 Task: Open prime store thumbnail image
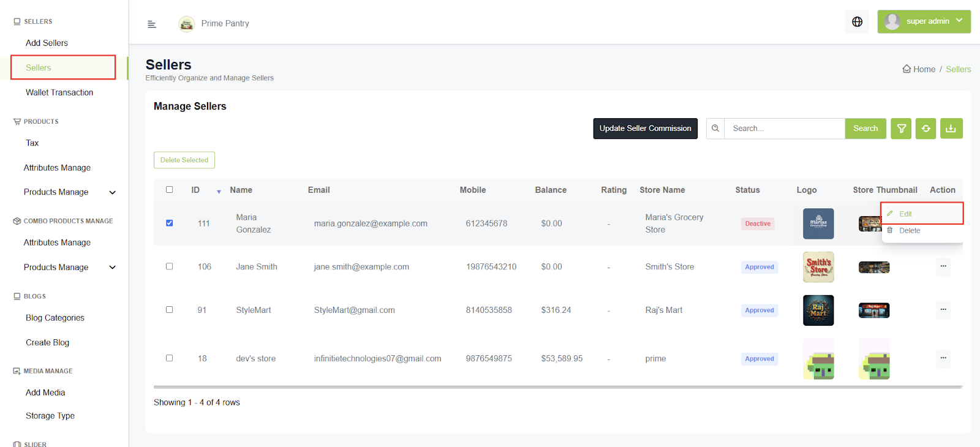[x=874, y=359]
